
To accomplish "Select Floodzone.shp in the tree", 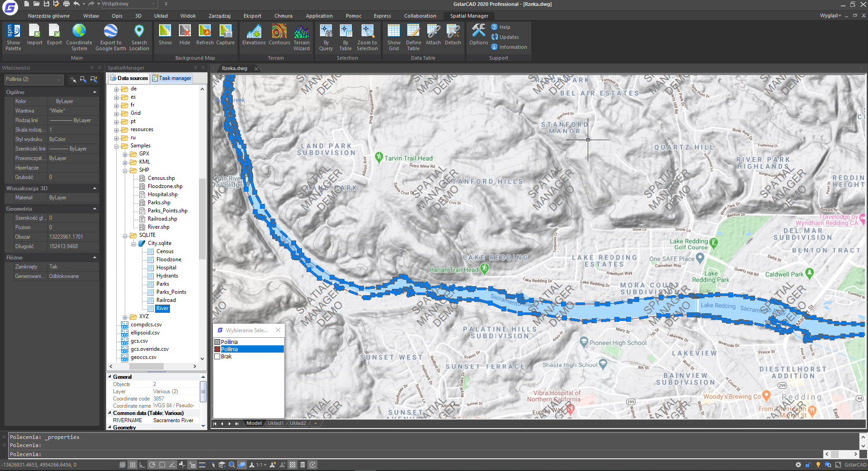I will coord(165,186).
